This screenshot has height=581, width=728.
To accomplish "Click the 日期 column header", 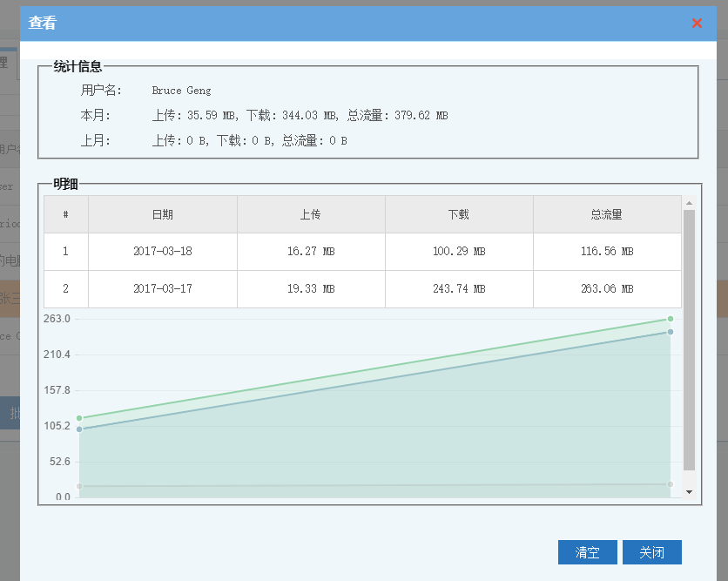I will click(x=162, y=214).
